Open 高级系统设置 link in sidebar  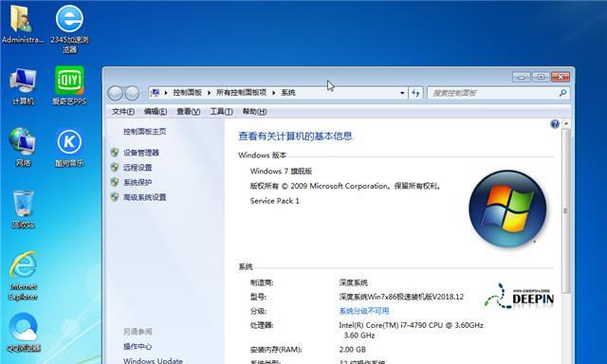pos(144,197)
